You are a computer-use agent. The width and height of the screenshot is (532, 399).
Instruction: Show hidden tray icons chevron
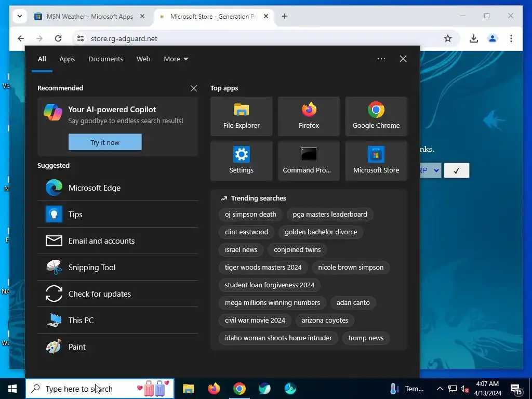440,389
